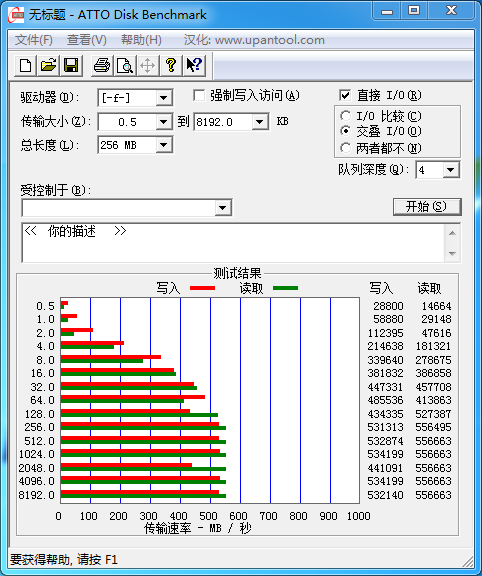Click the read value 527387
Viewport: 482px width, 576px height.
(433, 414)
